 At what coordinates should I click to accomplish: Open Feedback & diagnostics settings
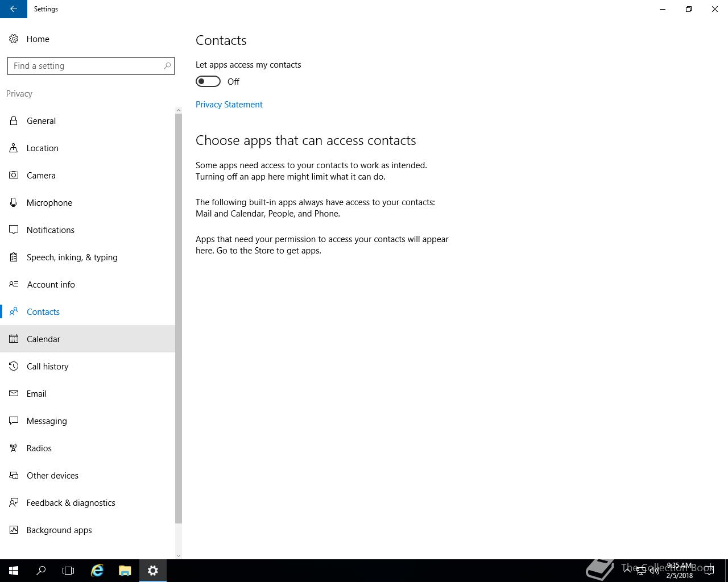(x=88, y=502)
